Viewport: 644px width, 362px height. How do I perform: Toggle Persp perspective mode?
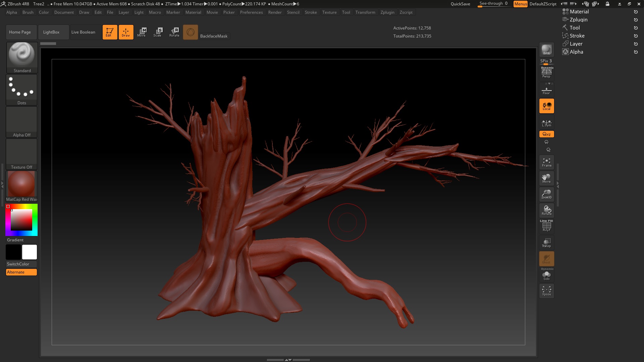[x=546, y=73]
